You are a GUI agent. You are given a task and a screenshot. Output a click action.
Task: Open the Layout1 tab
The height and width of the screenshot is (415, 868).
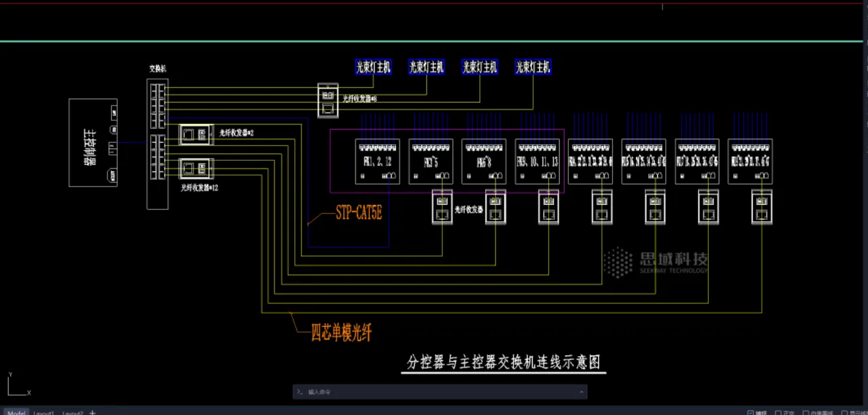[x=44, y=413]
